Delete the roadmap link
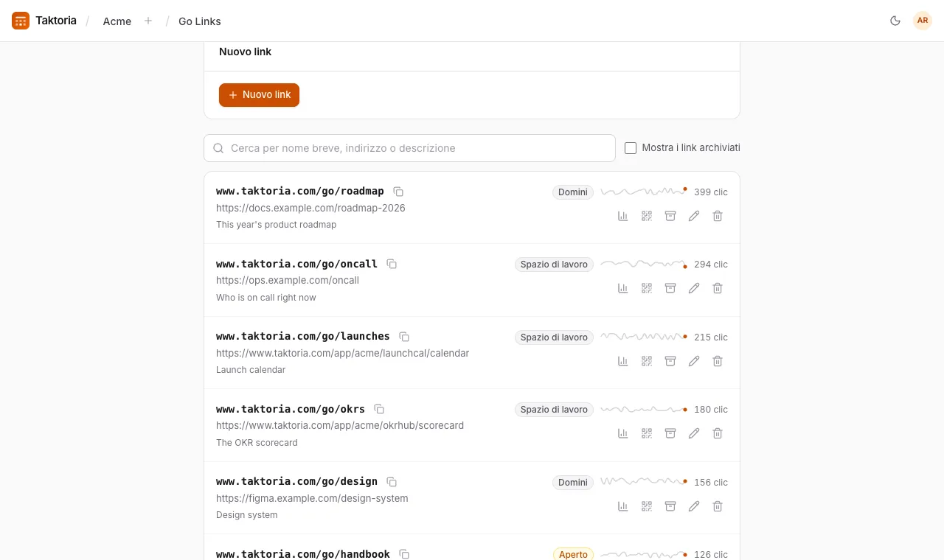This screenshot has width=944, height=560. pos(718,216)
